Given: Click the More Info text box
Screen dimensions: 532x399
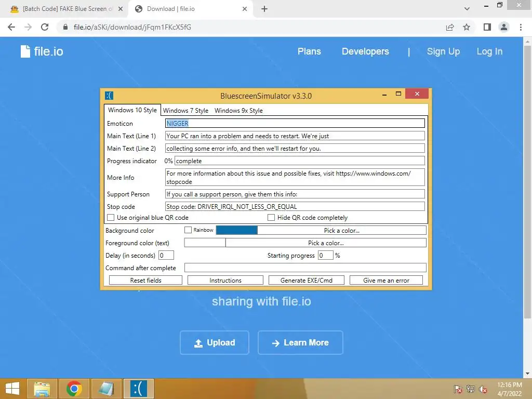Looking at the screenshot, I should 295,178.
